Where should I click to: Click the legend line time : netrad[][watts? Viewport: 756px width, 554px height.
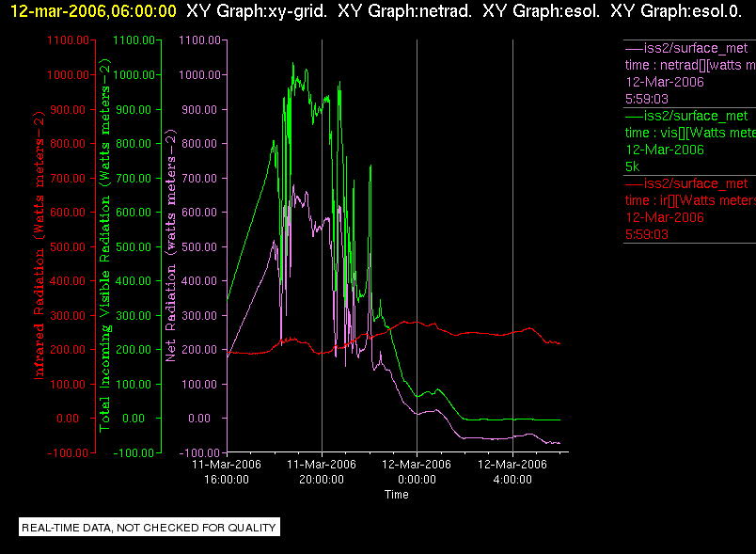click(690, 65)
